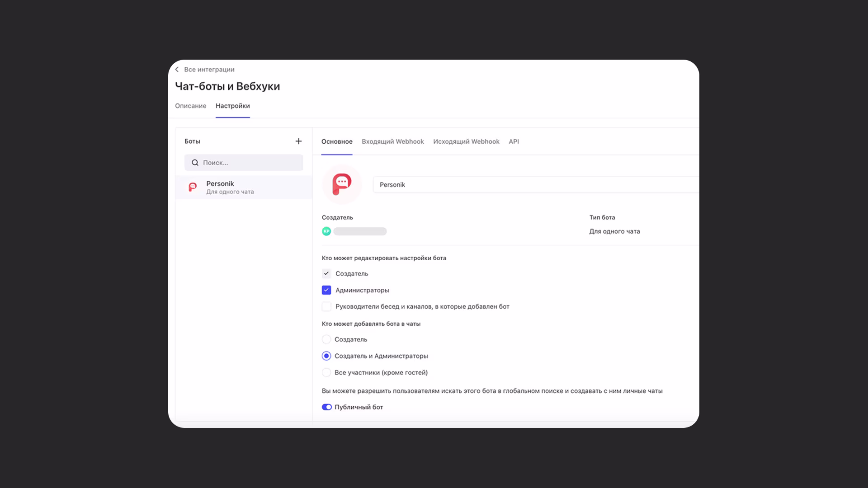Screen dimensions: 868x488
Task: Click the green creator avatar under Создатель
Action: 326,231
